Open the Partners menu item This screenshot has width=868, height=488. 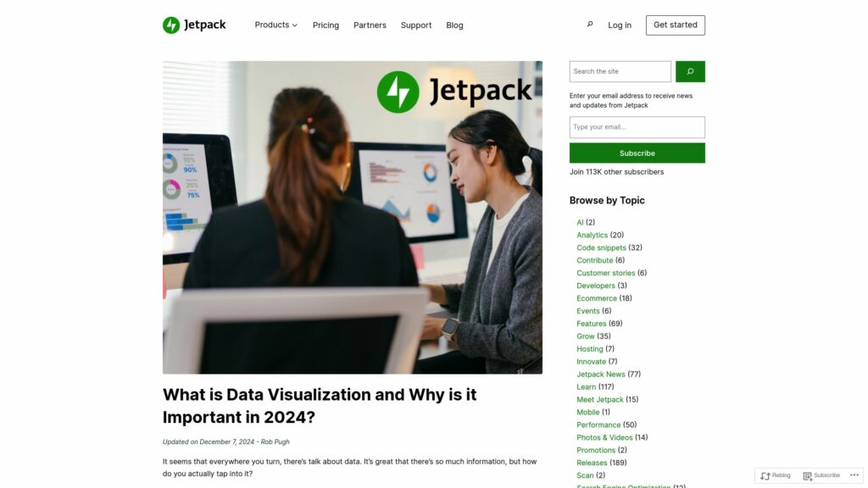[x=370, y=25]
